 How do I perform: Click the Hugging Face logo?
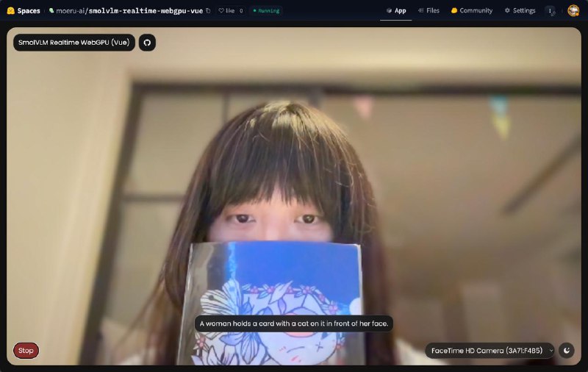[x=11, y=10]
